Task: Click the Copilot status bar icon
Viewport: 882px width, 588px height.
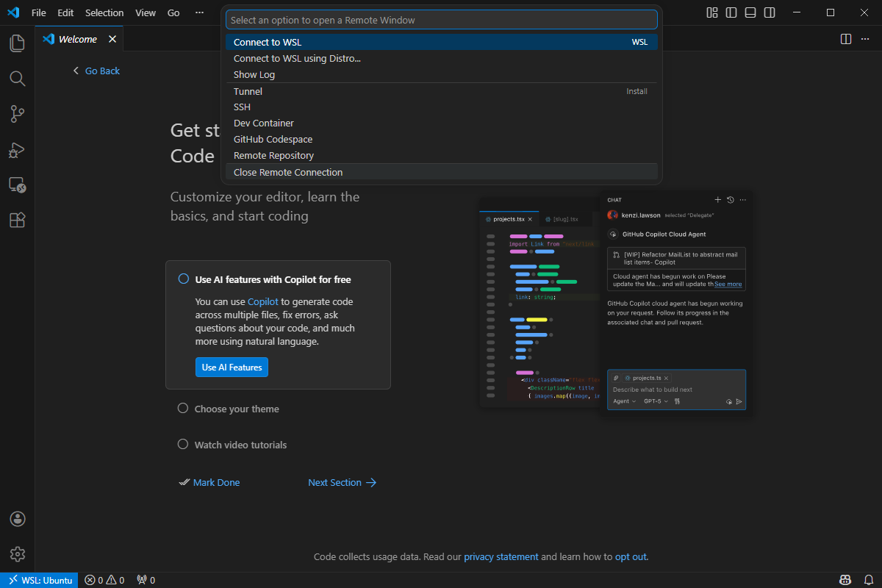Action: click(845, 580)
